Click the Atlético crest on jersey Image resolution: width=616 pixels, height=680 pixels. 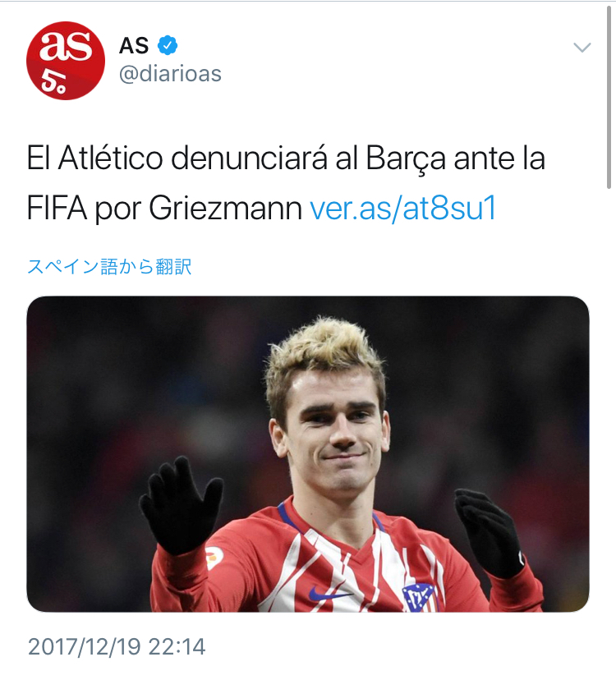[x=418, y=597]
